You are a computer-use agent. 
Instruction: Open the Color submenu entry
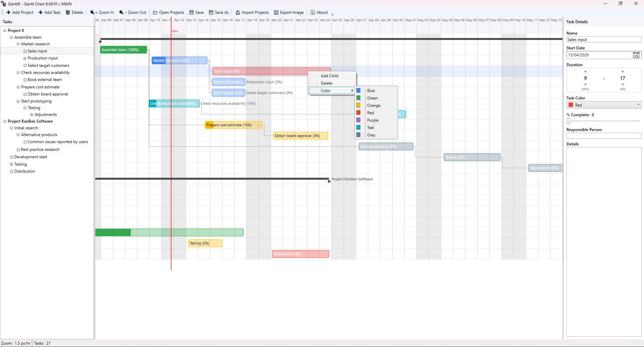pyautogui.click(x=332, y=91)
